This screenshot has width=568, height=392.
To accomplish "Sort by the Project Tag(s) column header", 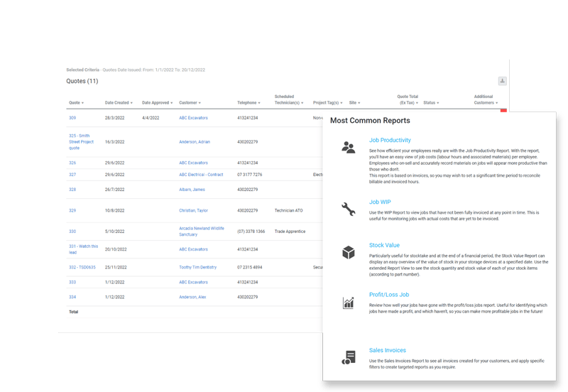I will coord(327,103).
